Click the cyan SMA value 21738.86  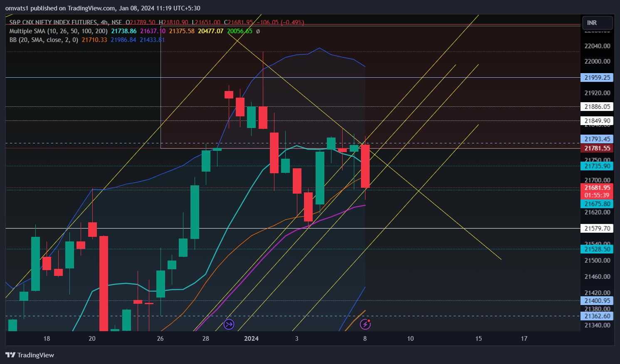point(124,31)
